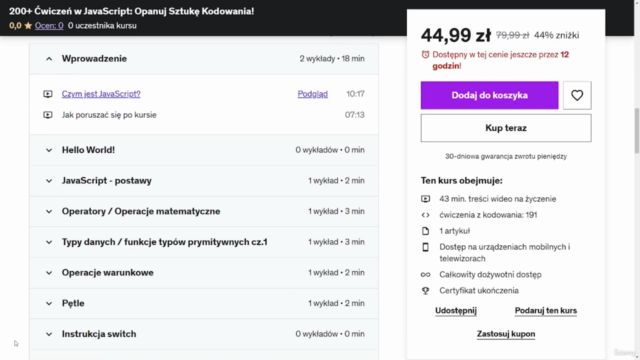This screenshot has width=640, height=360.
Task: Click the 44,99 zł price text
Action: [x=456, y=35]
